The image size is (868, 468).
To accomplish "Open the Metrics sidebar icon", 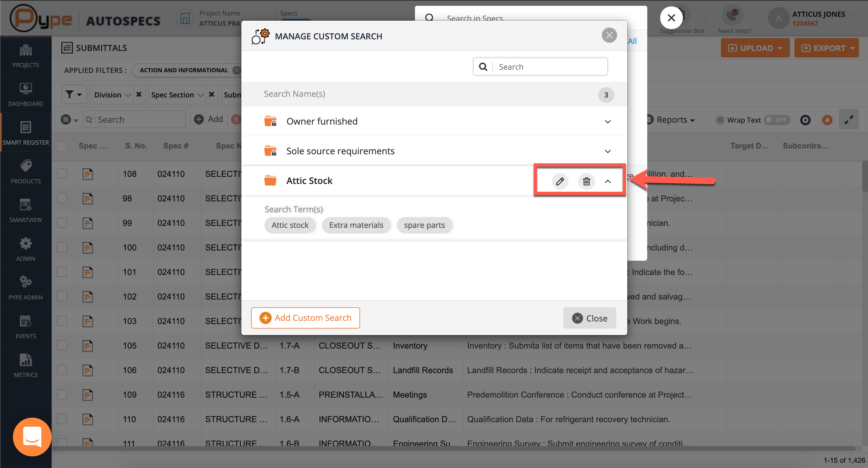I will tap(25, 365).
